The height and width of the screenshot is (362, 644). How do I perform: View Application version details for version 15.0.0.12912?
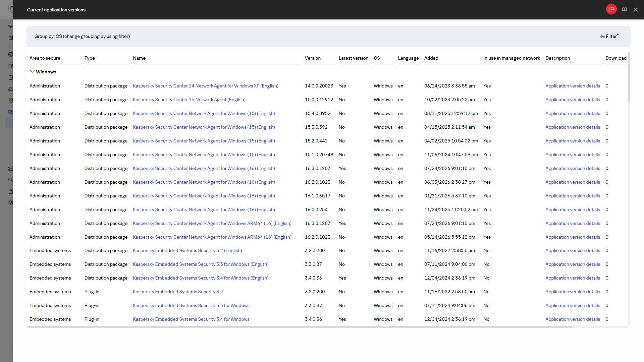tap(573, 100)
